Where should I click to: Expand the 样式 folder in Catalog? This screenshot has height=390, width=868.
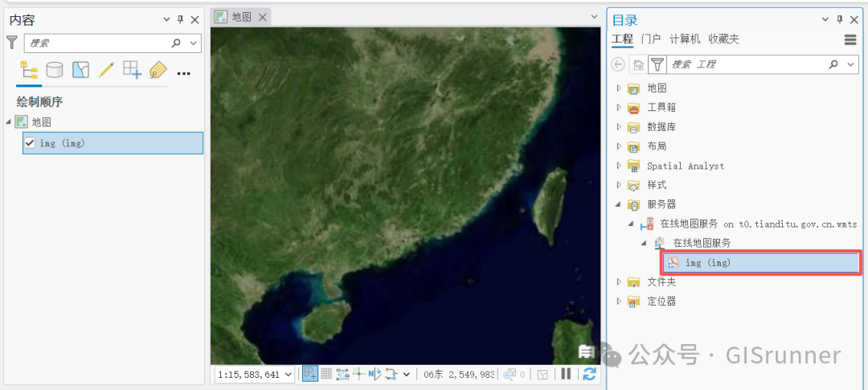619,185
